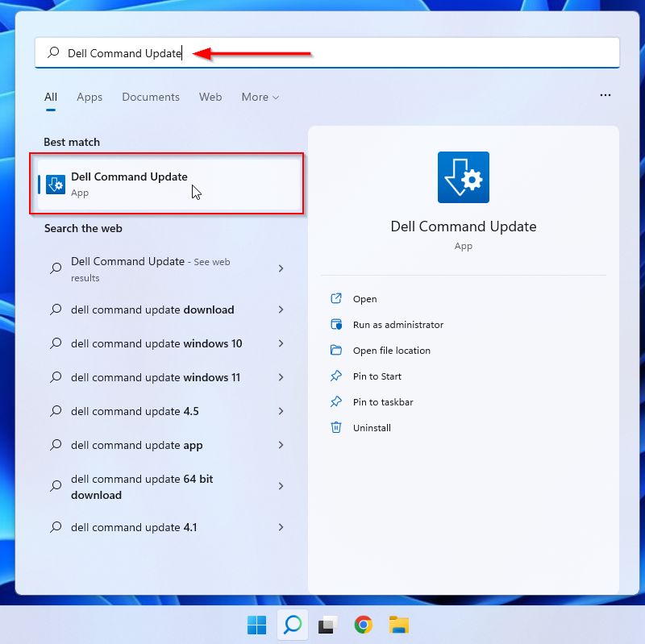
Task: Open Task View from the taskbar
Action: (328, 625)
